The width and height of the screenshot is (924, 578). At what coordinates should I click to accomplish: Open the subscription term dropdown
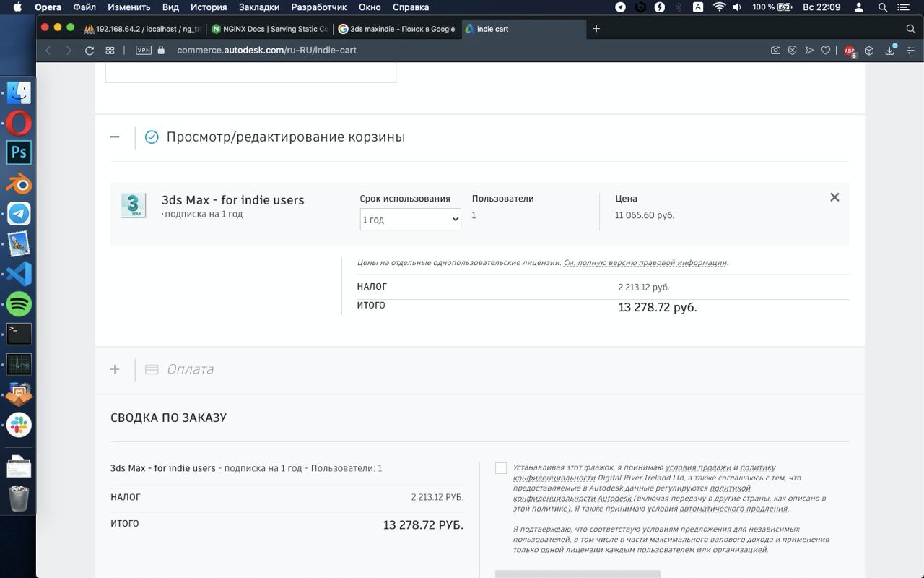tap(410, 219)
